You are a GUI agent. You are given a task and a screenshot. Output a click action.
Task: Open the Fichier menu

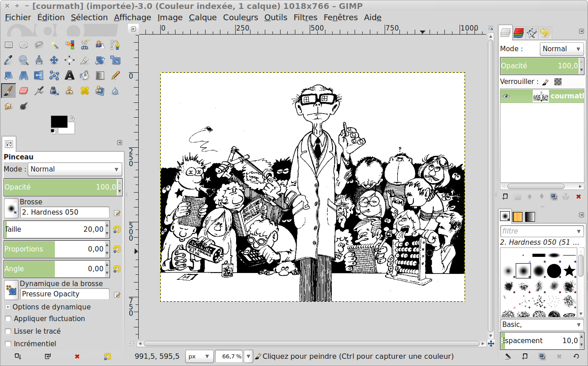(18, 18)
